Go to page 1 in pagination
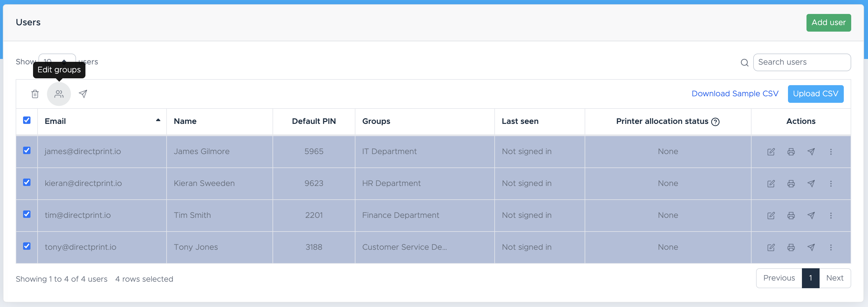The height and width of the screenshot is (307, 868). pos(810,278)
